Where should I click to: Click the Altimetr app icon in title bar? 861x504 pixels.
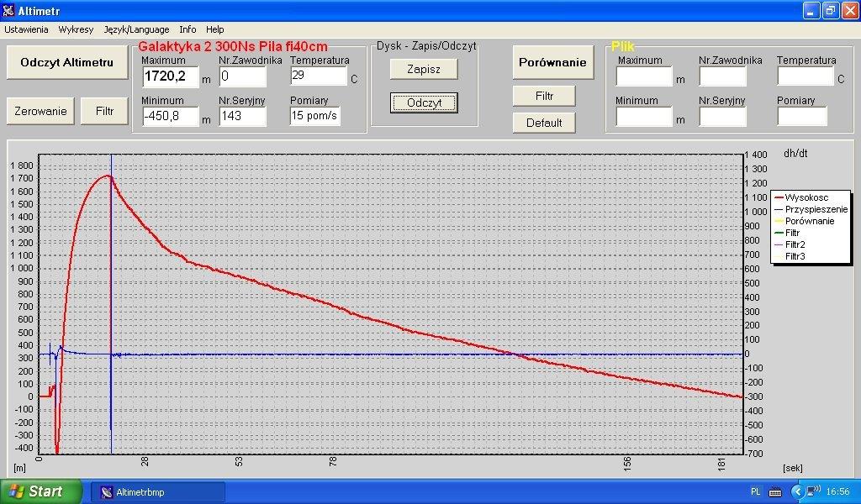pyautogui.click(x=8, y=11)
